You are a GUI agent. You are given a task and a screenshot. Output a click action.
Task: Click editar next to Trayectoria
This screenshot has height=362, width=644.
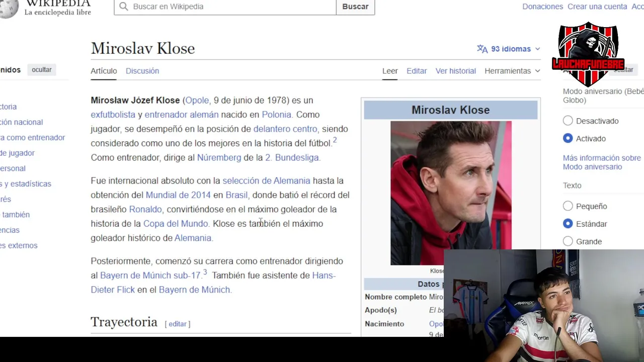(178, 324)
